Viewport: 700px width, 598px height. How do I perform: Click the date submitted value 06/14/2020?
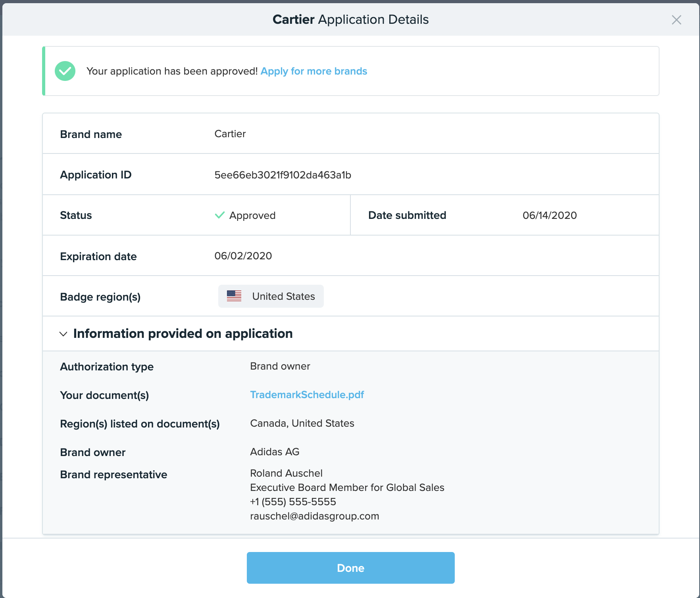(x=549, y=215)
